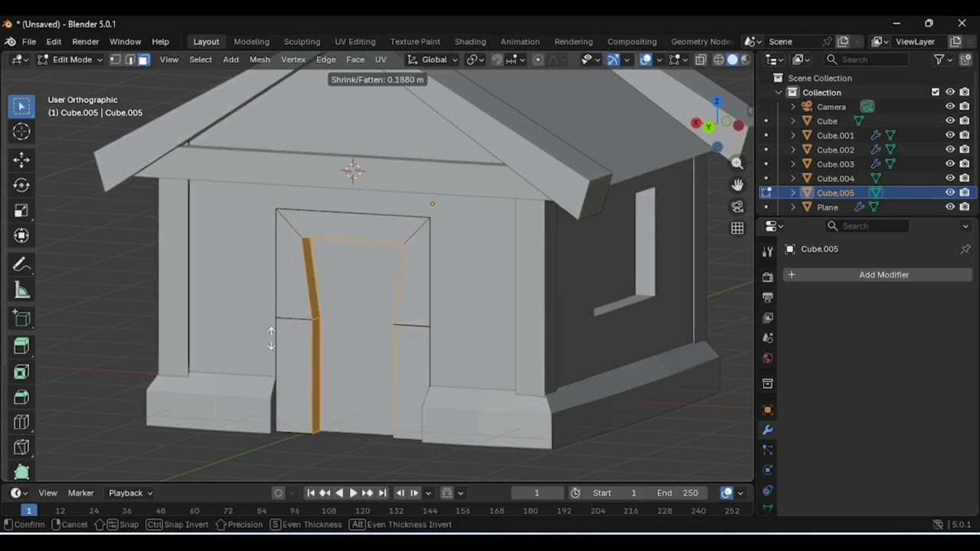Select the Cursor tool in the viewport toolbar

[21, 132]
